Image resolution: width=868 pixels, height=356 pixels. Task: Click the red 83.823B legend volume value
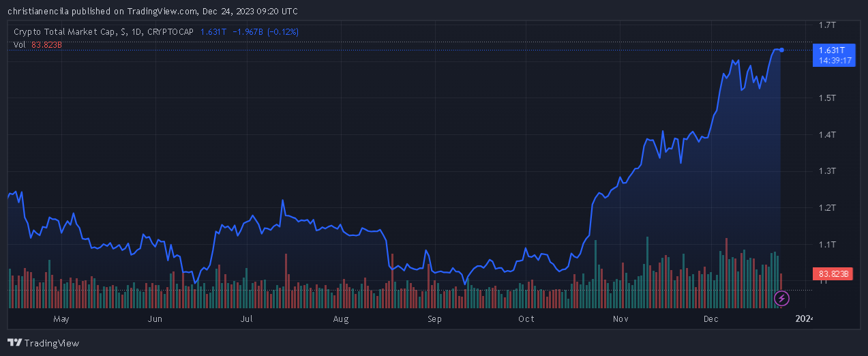click(46, 45)
